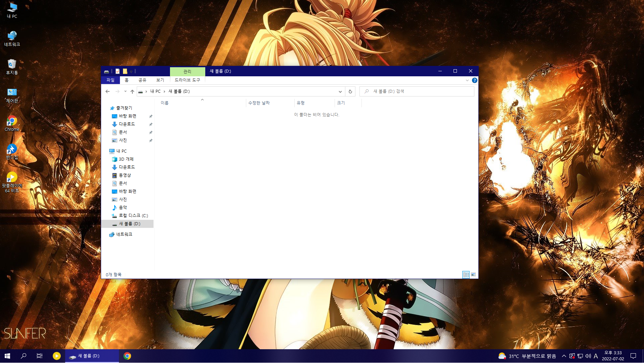
Task: Switch to Details view layout toggle
Action: (466, 275)
